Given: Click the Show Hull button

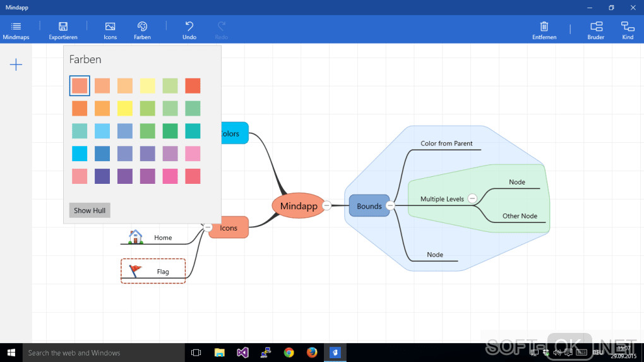Looking at the screenshot, I should (90, 210).
